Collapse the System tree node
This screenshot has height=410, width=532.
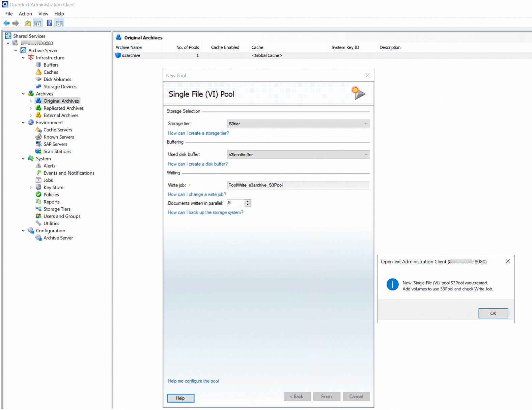coord(23,158)
